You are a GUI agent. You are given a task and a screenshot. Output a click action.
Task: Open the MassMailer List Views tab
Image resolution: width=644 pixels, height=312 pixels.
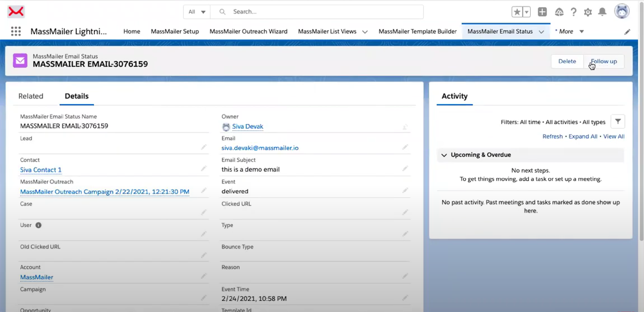click(327, 31)
